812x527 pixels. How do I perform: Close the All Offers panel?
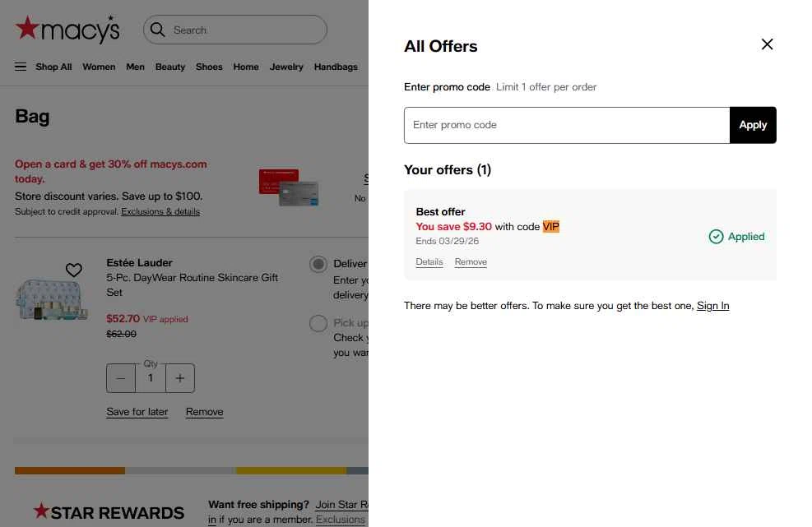[x=767, y=44]
